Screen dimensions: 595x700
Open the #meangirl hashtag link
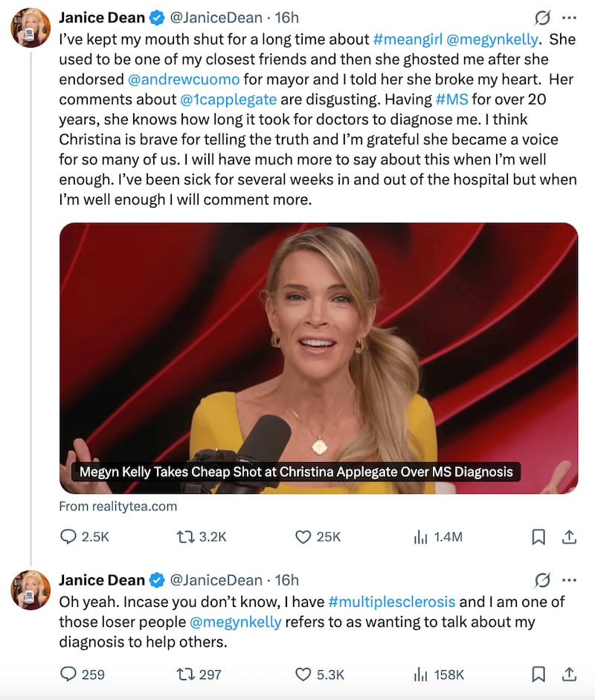pyautogui.click(x=408, y=39)
